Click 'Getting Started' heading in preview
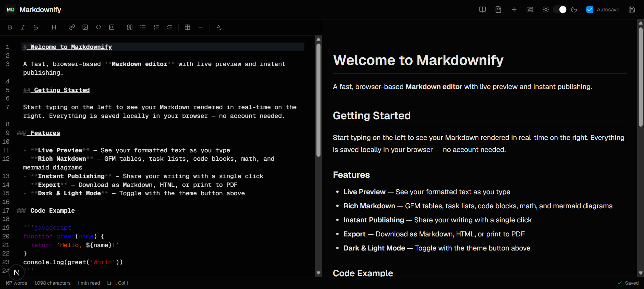 coord(372,116)
